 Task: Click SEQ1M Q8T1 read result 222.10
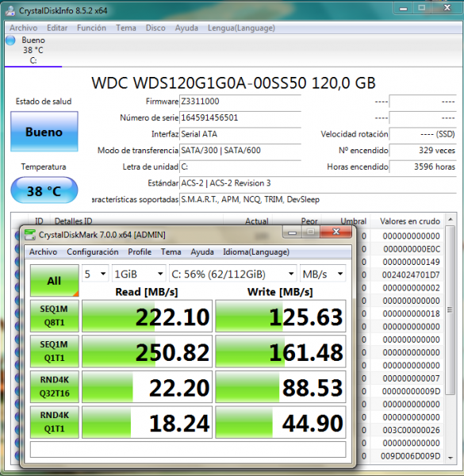click(147, 316)
